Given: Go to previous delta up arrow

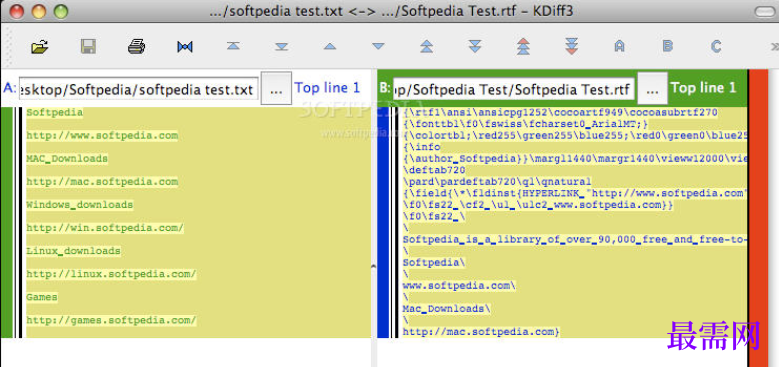Looking at the screenshot, I should (x=330, y=47).
